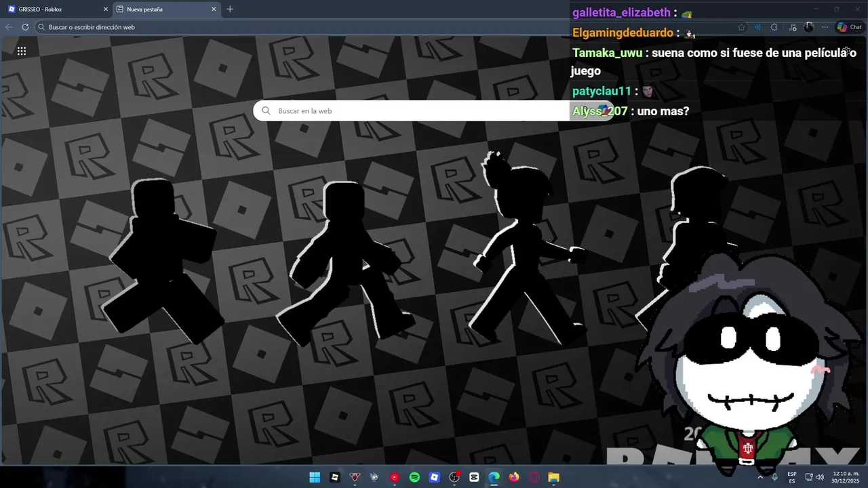The width and height of the screenshot is (868, 488).
Task: Open CapCut from the taskbar
Action: pos(474,477)
